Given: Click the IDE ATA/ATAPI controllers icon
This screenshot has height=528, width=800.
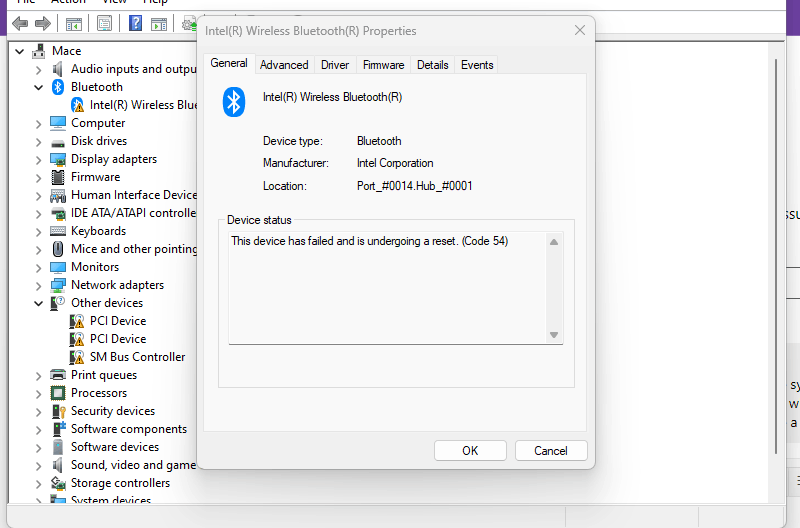Looking at the screenshot, I should click(58, 213).
